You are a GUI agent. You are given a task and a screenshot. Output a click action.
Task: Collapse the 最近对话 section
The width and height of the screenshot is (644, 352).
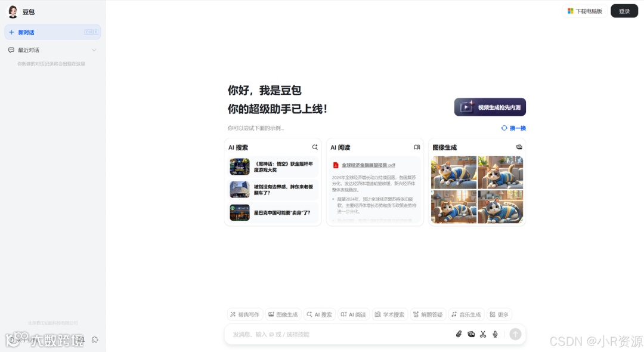tap(94, 50)
